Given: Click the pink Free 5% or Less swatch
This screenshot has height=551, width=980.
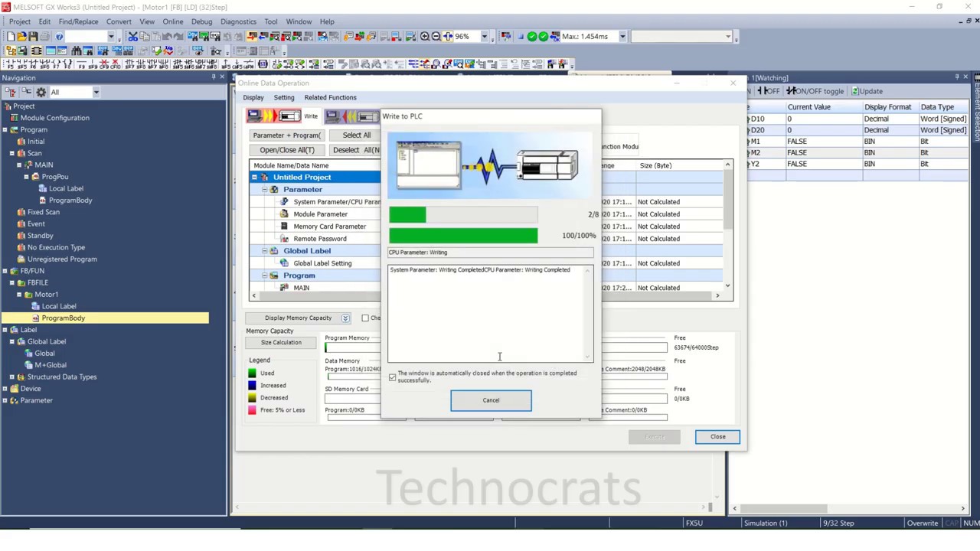Looking at the screenshot, I should (252, 409).
